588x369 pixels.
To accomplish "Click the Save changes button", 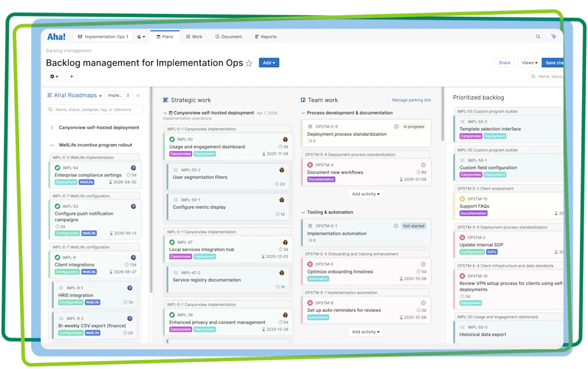I will (x=553, y=63).
